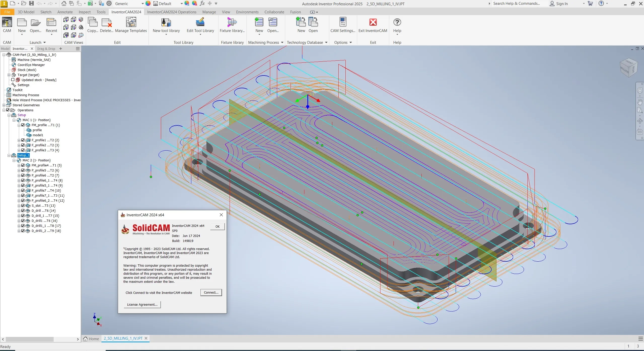Close the InventorCAM 2024 x64 dialog

pos(221,215)
